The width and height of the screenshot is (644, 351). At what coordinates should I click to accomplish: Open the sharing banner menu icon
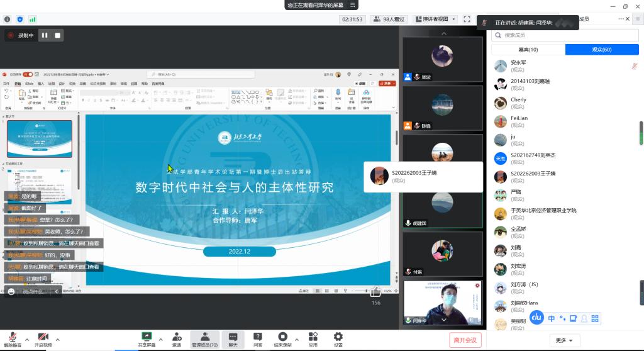352,5
